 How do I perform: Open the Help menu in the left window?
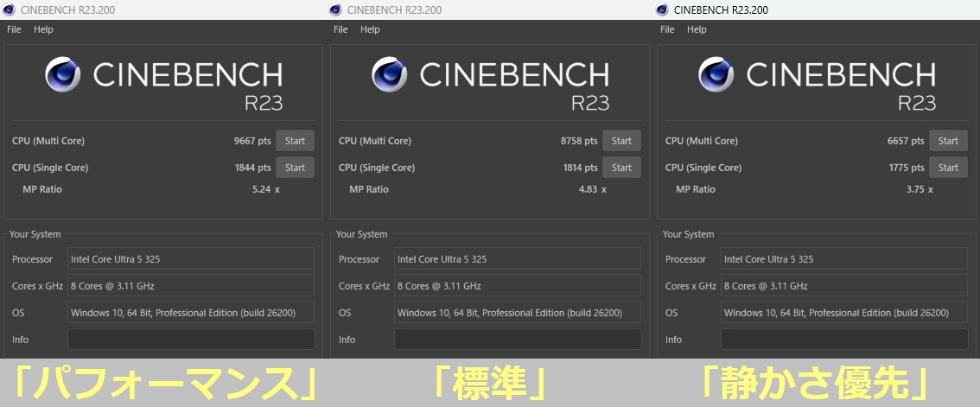[x=43, y=29]
